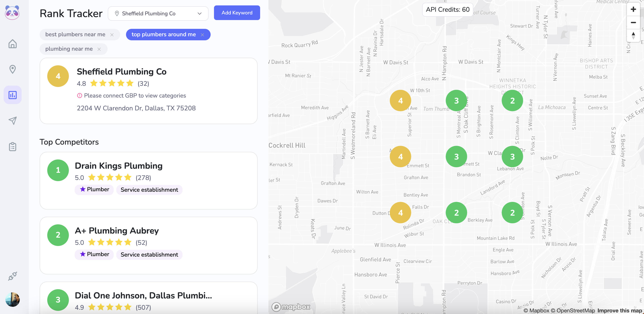Expand the Sheffield Plumbing Co location dropdown

158,14
